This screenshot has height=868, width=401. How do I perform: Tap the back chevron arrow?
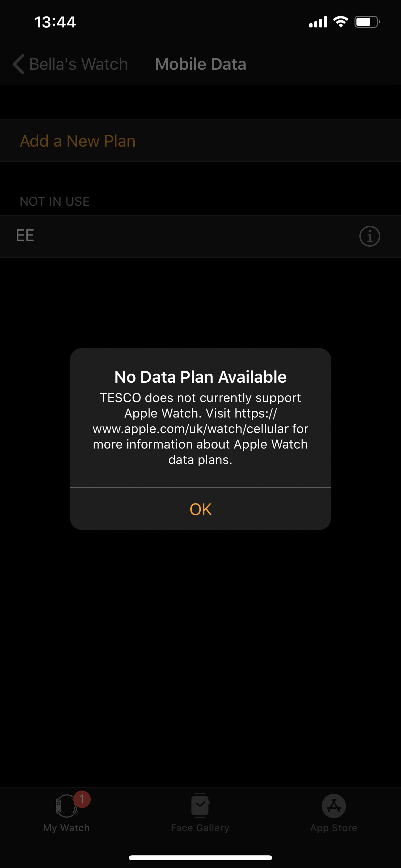(x=18, y=64)
